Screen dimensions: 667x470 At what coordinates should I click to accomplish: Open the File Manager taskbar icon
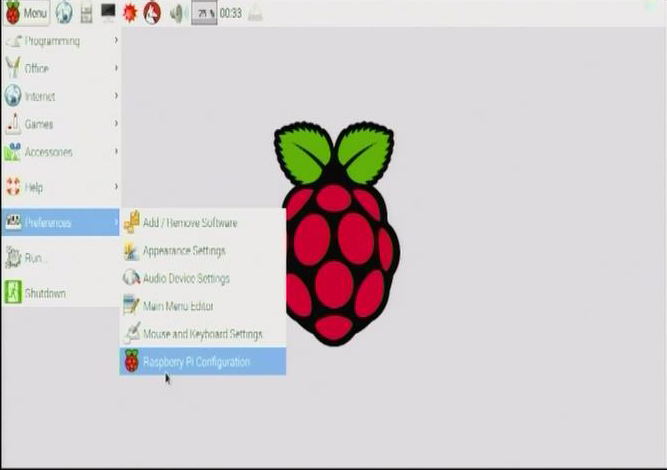(x=86, y=13)
